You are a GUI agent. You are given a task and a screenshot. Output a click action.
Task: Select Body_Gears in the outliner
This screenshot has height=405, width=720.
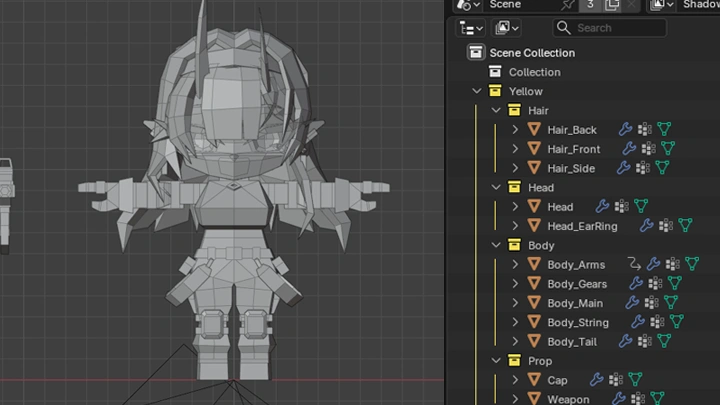[577, 284]
